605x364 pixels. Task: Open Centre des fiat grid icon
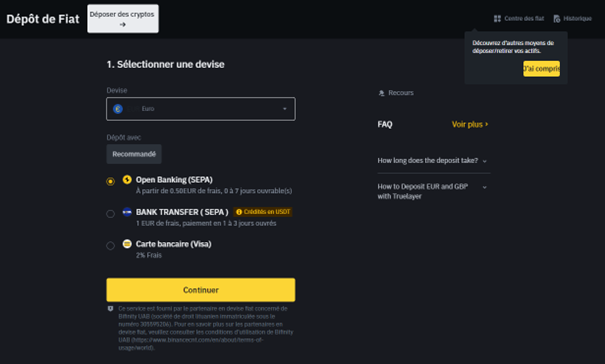click(497, 19)
